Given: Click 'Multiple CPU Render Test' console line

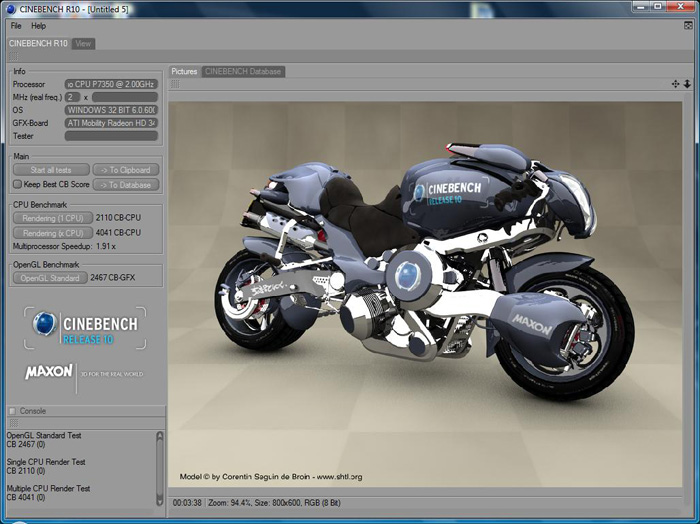Looking at the screenshot, I should (48, 488).
